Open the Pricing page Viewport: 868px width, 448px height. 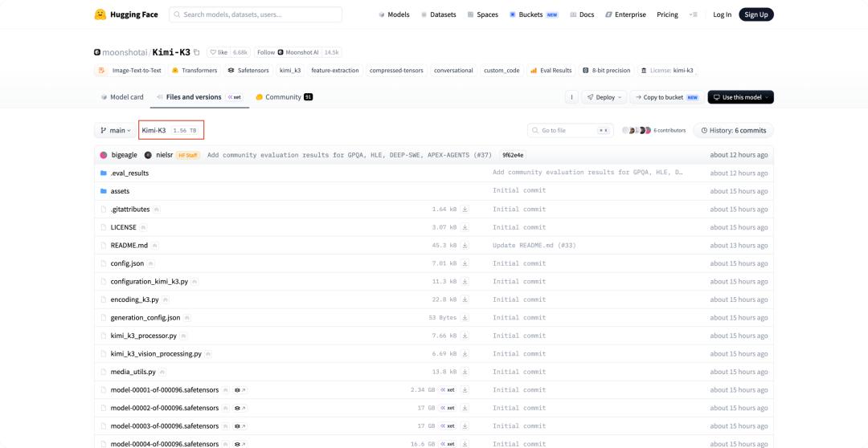coord(667,15)
